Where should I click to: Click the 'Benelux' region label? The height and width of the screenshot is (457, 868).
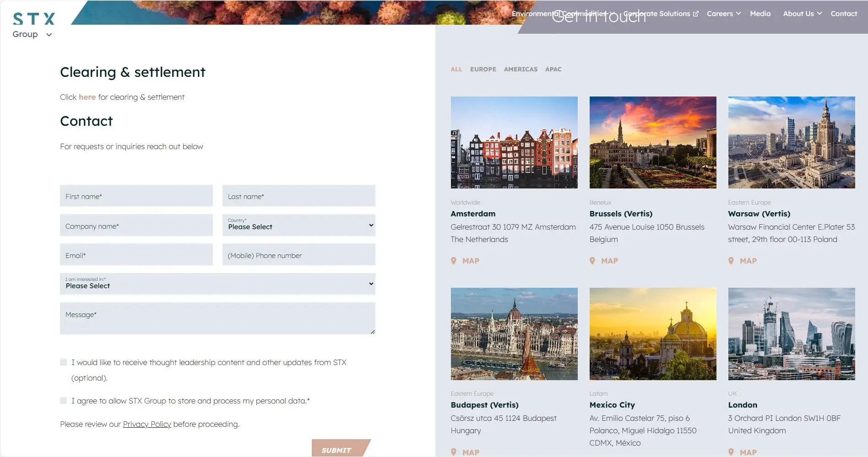click(600, 202)
